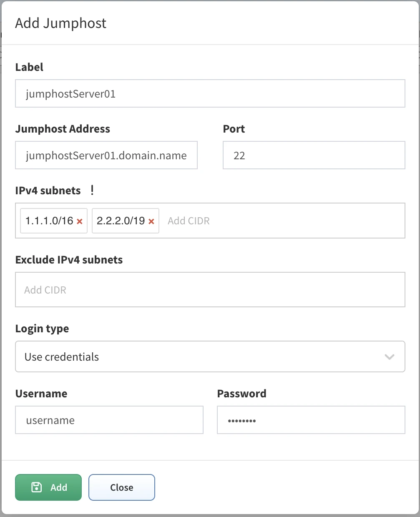Click the 1.1.1.0/16 subnet chip text

(49, 221)
